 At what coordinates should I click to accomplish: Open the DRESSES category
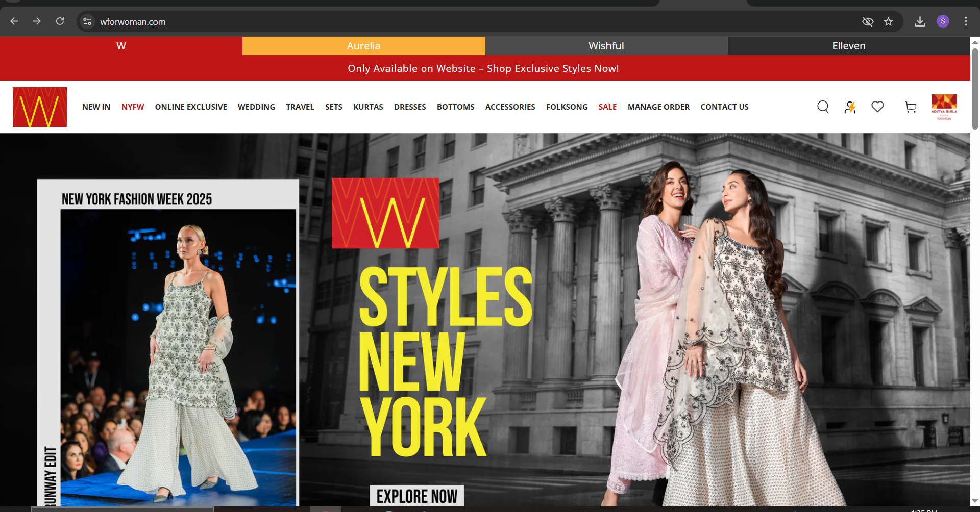tap(410, 107)
